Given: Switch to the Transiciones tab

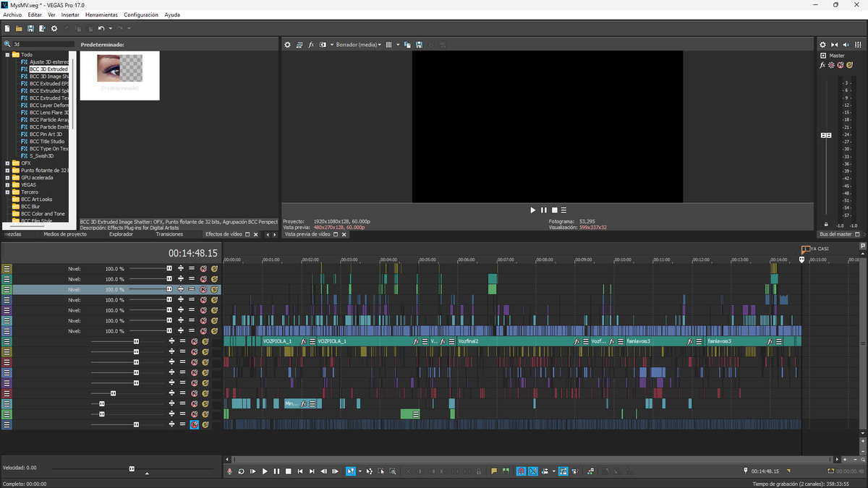Looking at the screenshot, I should pos(169,234).
